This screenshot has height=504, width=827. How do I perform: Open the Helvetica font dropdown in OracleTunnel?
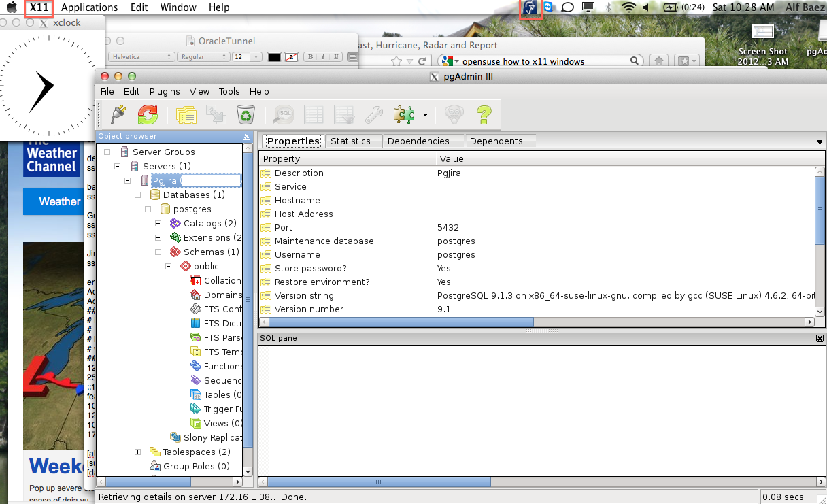(x=141, y=57)
